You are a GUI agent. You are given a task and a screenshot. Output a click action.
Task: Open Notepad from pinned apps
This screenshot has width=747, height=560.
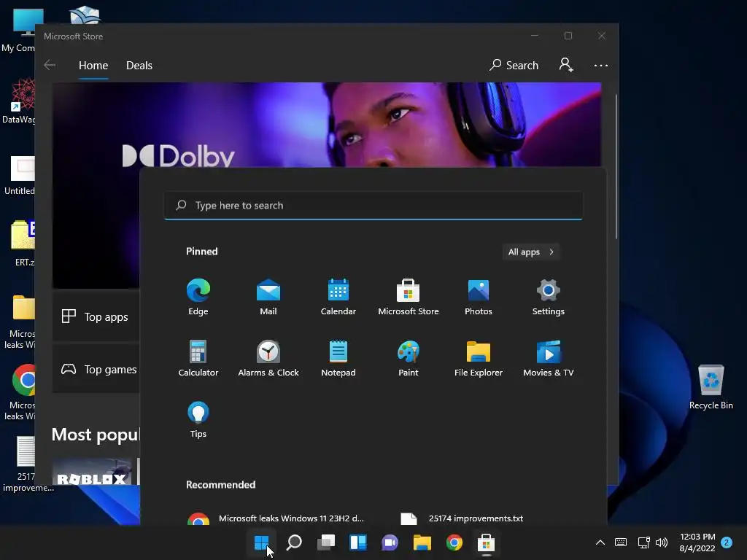point(338,359)
